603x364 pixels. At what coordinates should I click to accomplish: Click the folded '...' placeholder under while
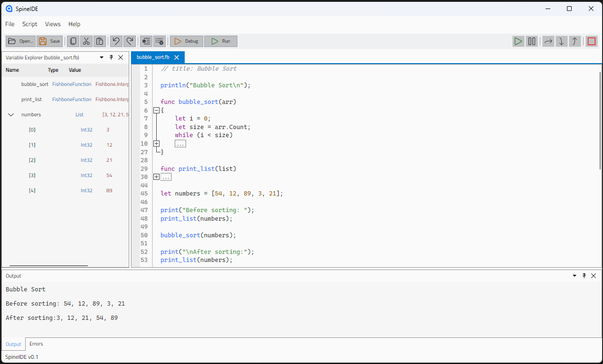pos(180,143)
